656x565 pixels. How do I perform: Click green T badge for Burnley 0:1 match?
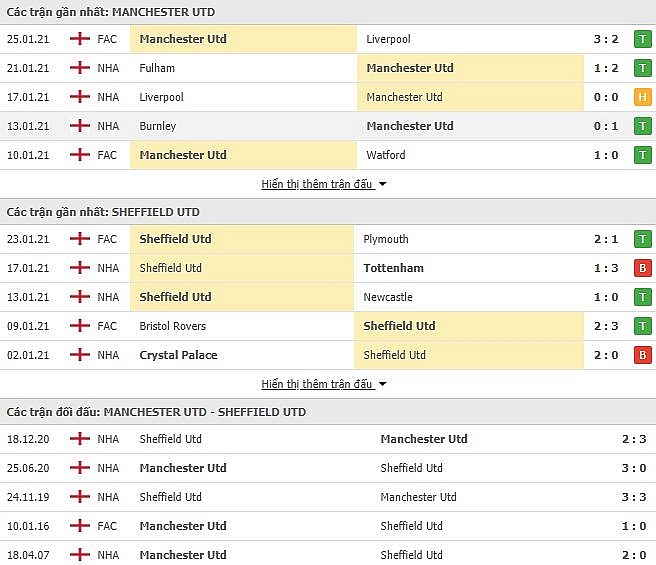click(x=643, y=126)
